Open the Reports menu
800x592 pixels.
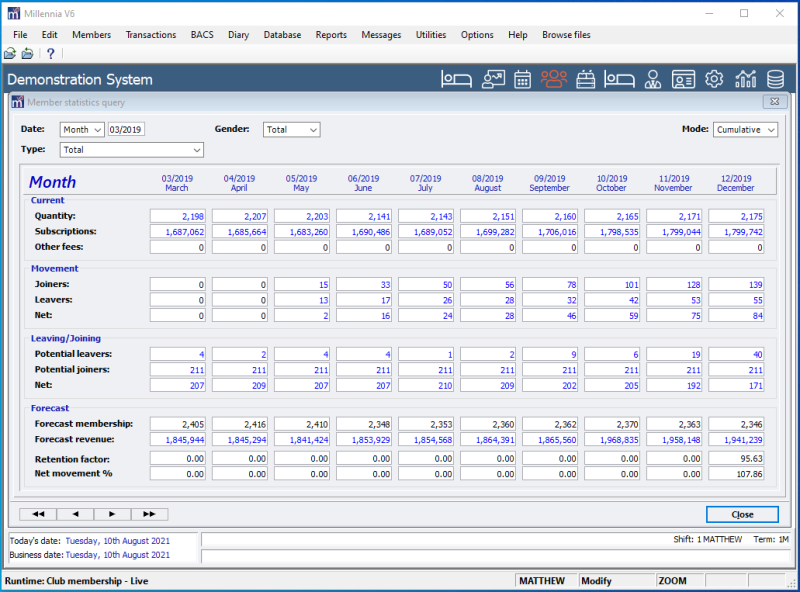[331, 35]
